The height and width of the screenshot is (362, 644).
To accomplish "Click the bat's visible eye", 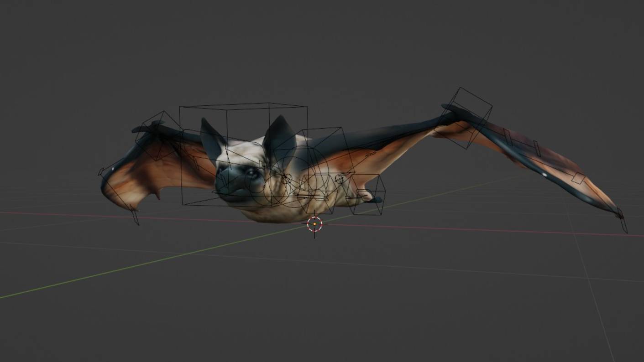I will (x=251, y=172).
